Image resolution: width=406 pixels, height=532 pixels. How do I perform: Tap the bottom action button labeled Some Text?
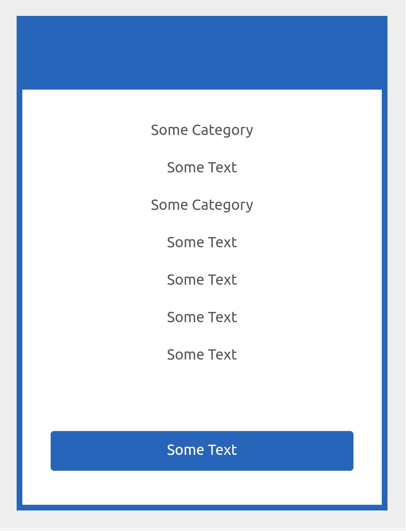[x=202, y=451]
